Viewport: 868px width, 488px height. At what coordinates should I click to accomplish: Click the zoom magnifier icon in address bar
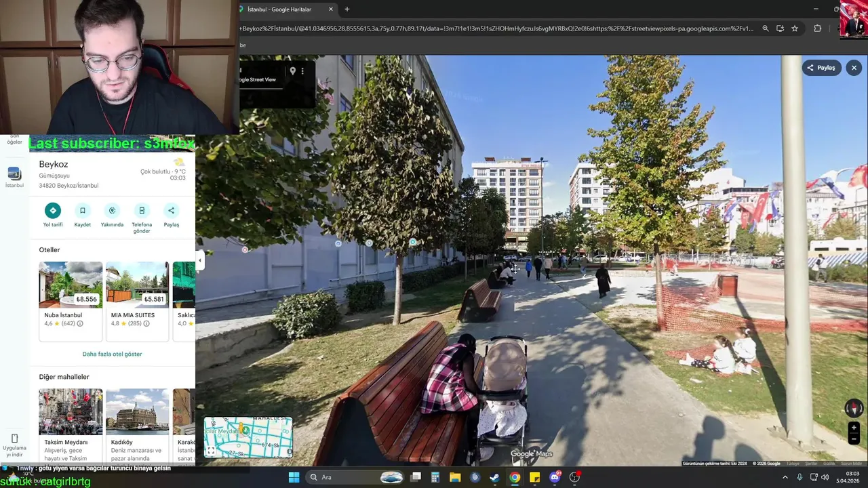point(766,28)
